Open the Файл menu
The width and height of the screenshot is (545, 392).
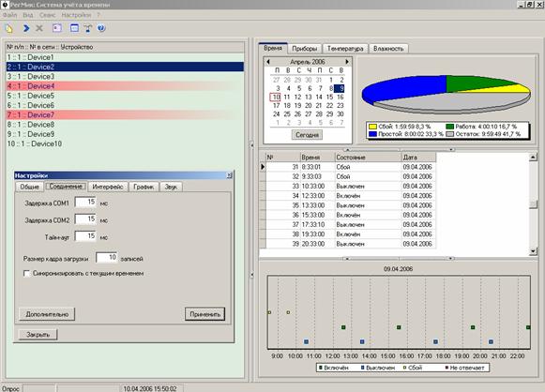pos(9,15)
